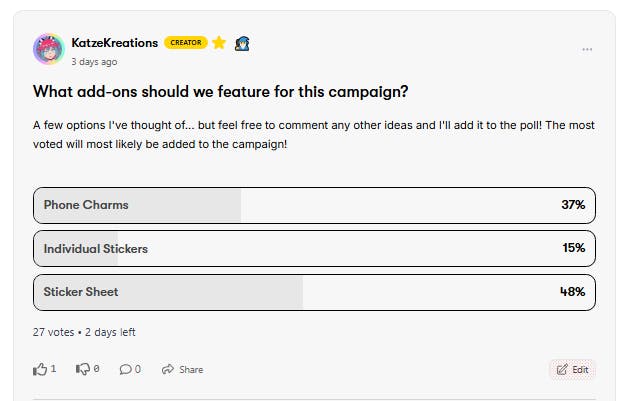Vote for the Individual Stickers option
This screenshot has height=401, width=638.
pyautogui.click(x=314, y=248)
